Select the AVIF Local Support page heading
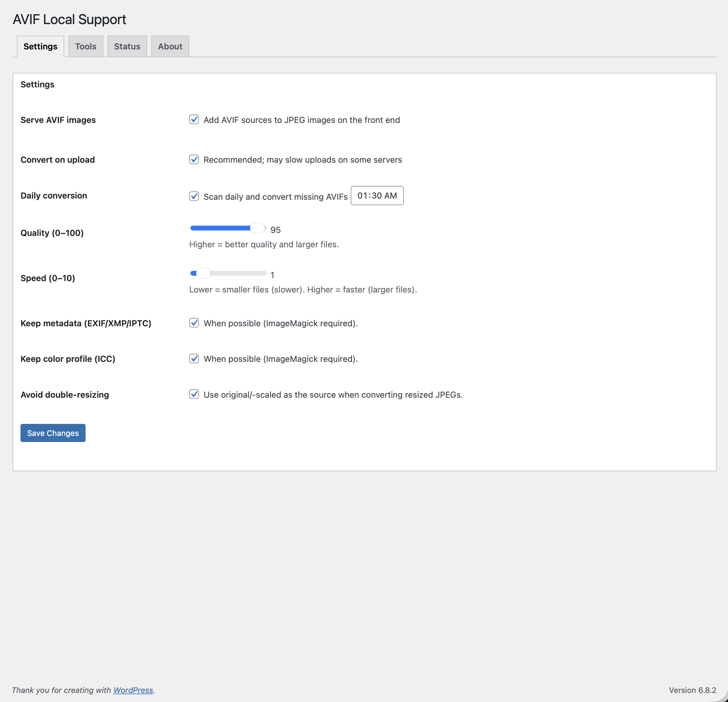The width and height of the screenshot is (728, 702). tap(70, 19)
